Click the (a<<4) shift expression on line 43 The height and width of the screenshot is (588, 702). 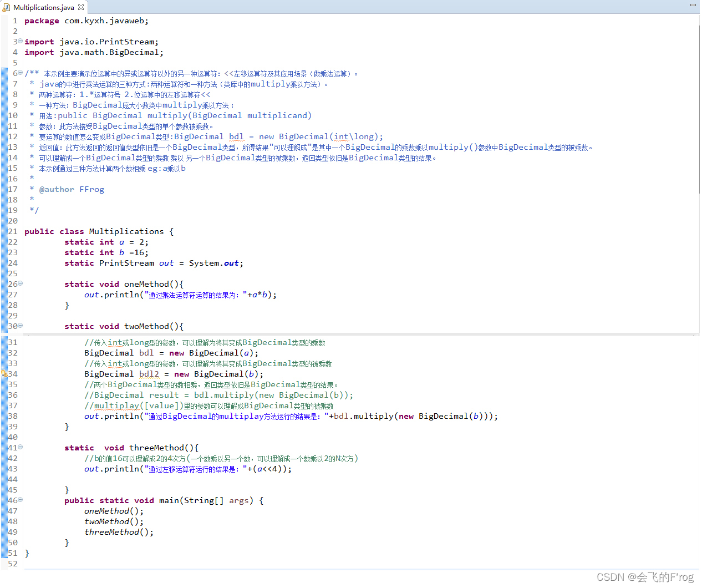269,469
